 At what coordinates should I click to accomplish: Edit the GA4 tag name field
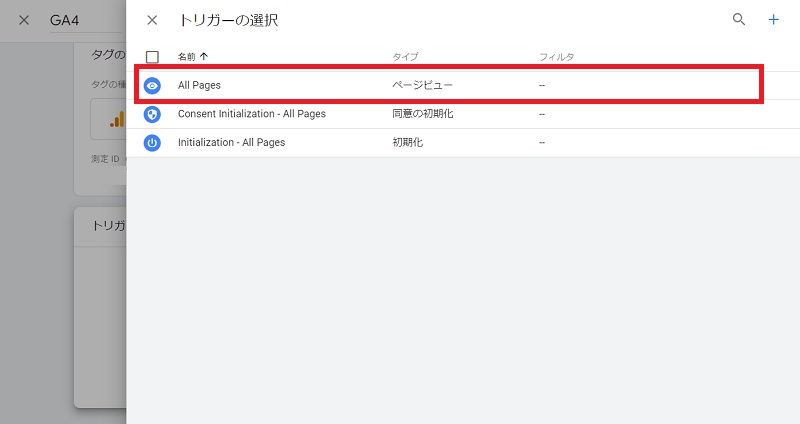(85, 21)
